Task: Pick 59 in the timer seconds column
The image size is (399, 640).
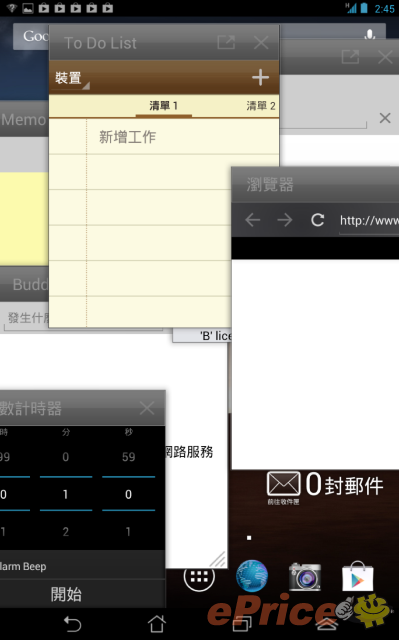Action: point(129,457)
